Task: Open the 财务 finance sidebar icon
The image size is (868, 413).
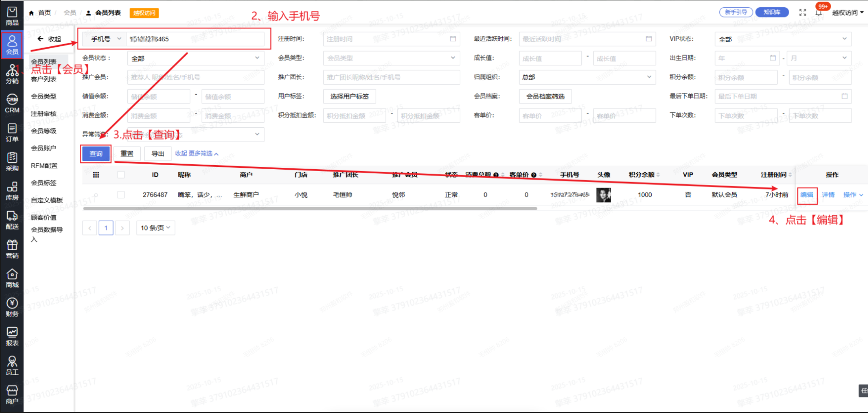Action: coord(12,307)
